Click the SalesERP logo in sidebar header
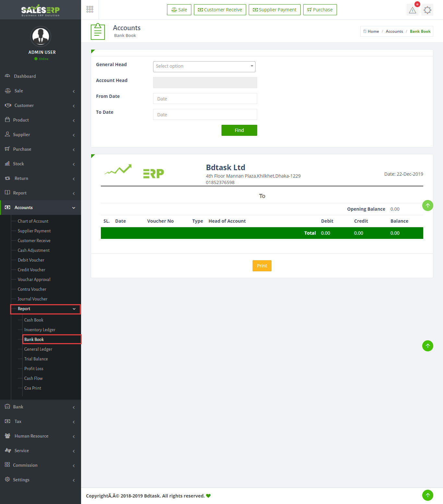The height and width of the screenshot is (504, 443). coord(41,10)
